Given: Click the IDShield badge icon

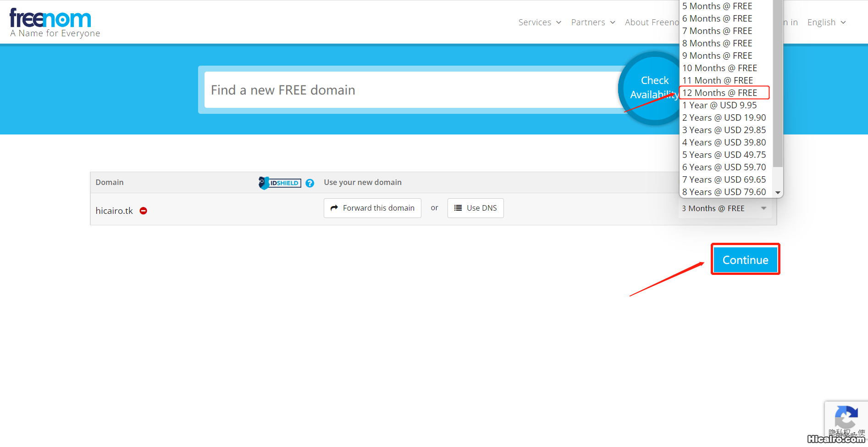Looking at the screenshot, I should pyautogui.click(x=280, y=183).
